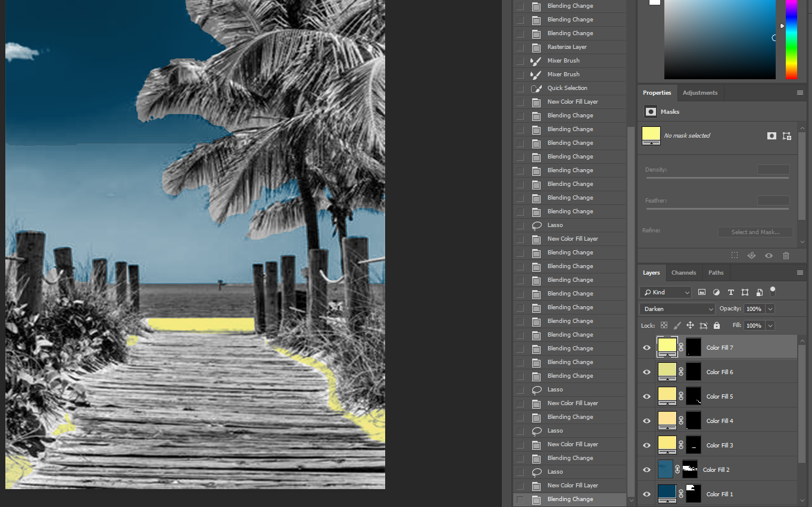Open the Opacity percentage dropdown

pos(770,309)
